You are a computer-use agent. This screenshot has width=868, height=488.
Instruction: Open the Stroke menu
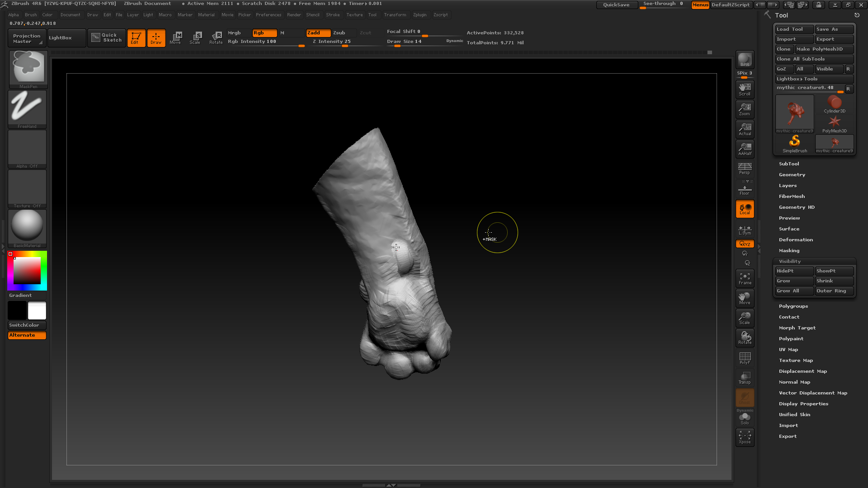pos(333,15)
